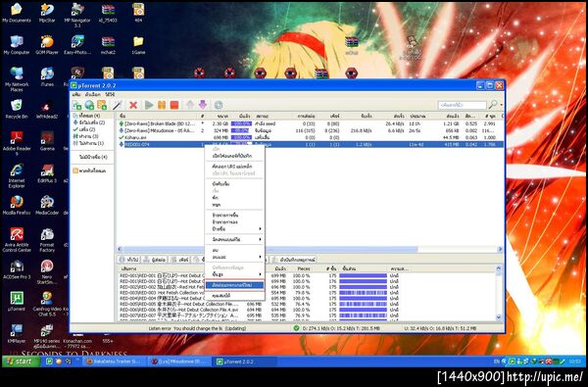Open the Format Factory desktop icon
This screenshot has width=588, height=387.
coord(47,240)
